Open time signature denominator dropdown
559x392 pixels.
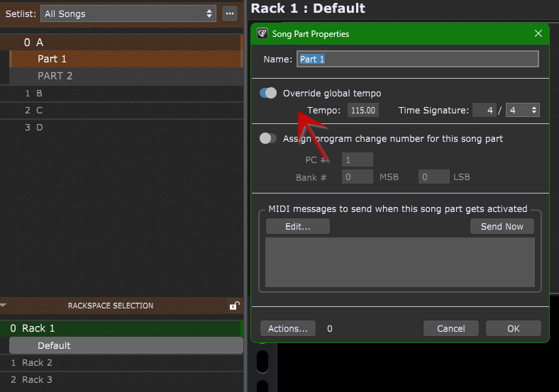tap(522, 110)
